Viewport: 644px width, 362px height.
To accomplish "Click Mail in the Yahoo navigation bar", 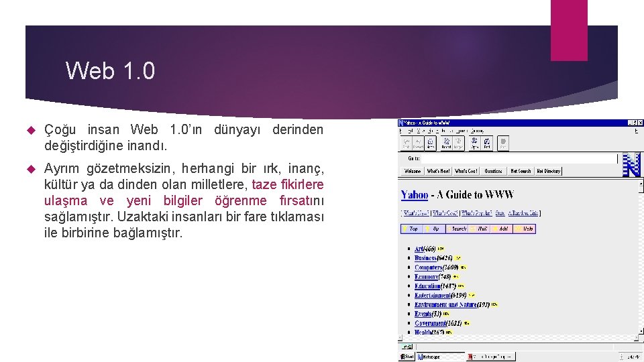I will click(x=480, y=229).
